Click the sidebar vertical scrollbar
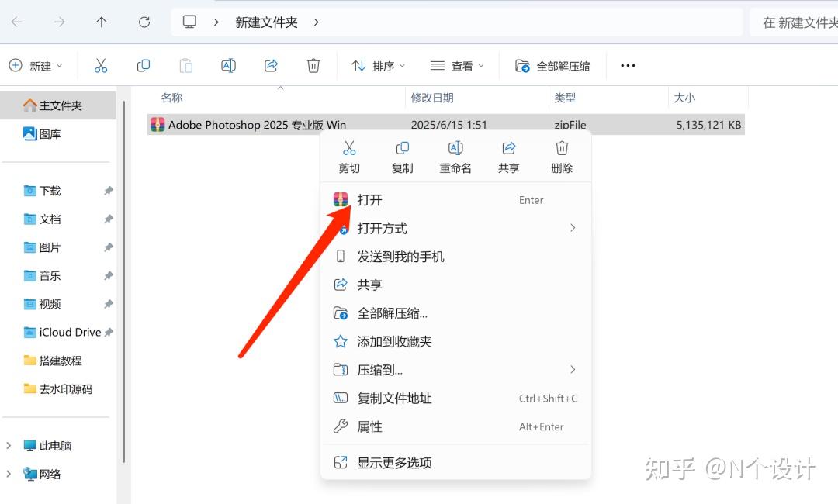The width and height of the screenshot is (838, 504). point(123,282)
